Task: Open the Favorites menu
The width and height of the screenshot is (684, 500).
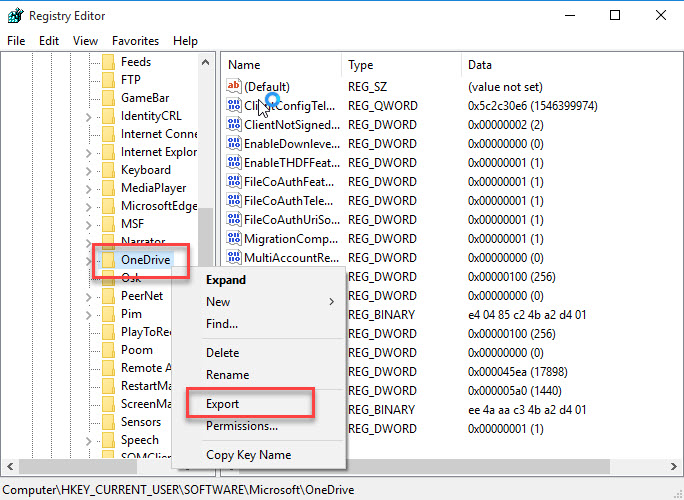Action: [135, 41]
